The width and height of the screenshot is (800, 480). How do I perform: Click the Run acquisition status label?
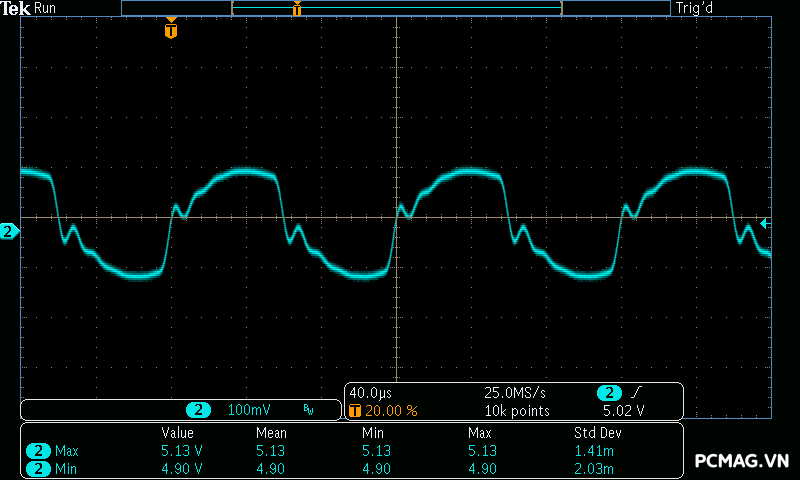point(46,8)
